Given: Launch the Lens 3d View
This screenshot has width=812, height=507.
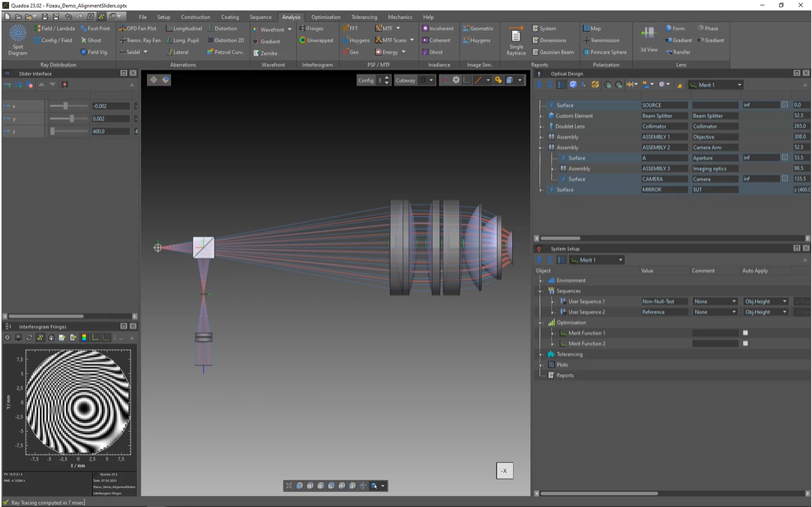Looking at the screenshot, I should pyautogui.click(x=649, y=39).
